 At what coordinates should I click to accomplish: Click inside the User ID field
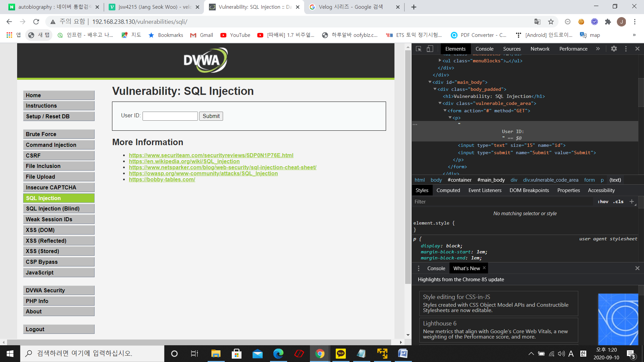tap(170, 116)
